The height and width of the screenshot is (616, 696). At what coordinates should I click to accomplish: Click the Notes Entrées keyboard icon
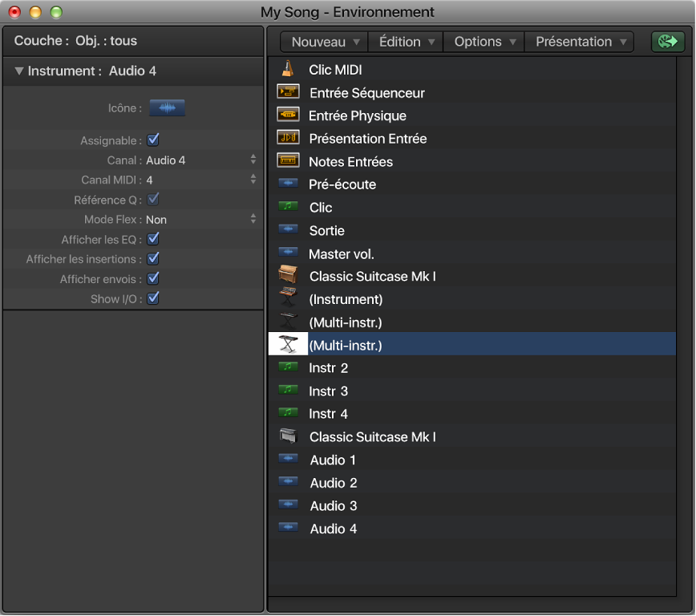coord(288,161)
